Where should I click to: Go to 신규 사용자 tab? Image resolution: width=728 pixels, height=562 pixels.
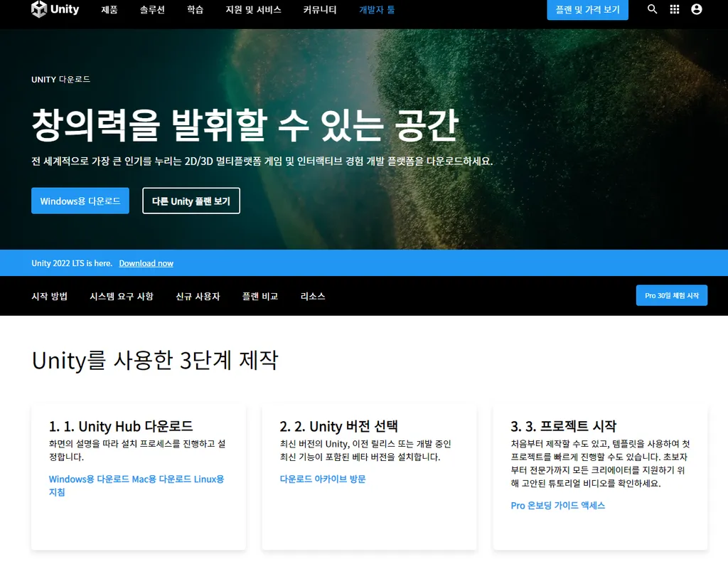pyautogui.click(x=198, y=297)
